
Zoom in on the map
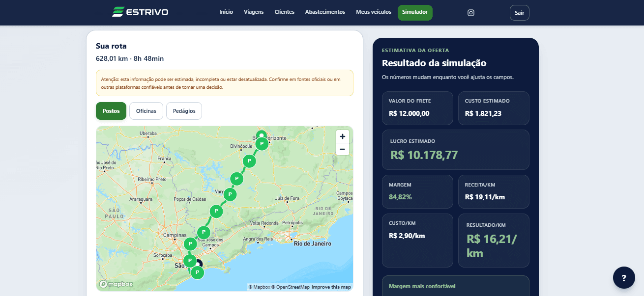343,136
